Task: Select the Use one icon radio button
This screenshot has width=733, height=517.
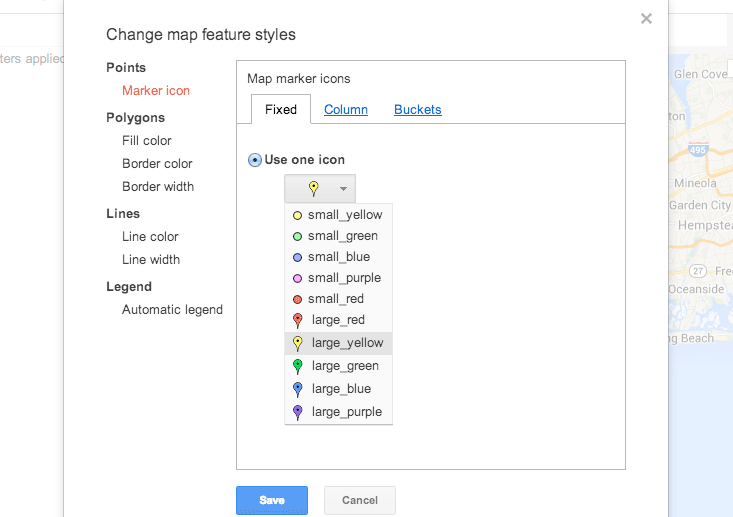Action: (x=255, y=160)
